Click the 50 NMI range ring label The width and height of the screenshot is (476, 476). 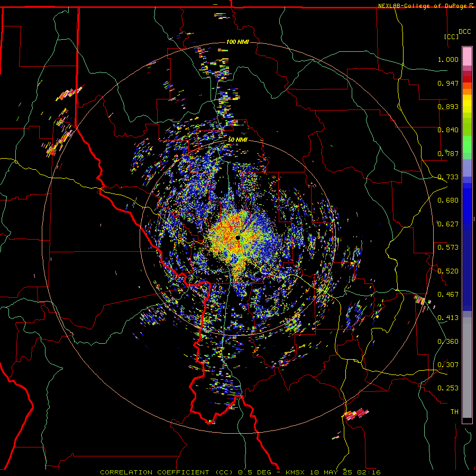click(237, 140)
